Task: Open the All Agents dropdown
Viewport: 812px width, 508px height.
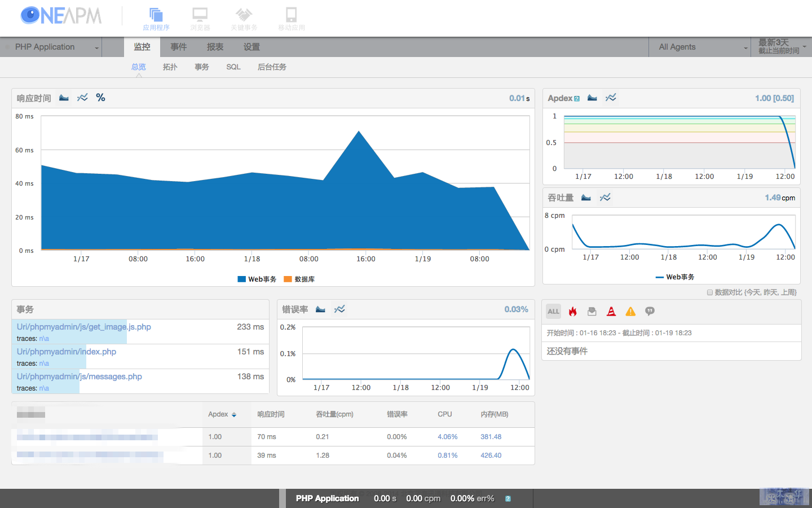Action: tap(700, 47)
